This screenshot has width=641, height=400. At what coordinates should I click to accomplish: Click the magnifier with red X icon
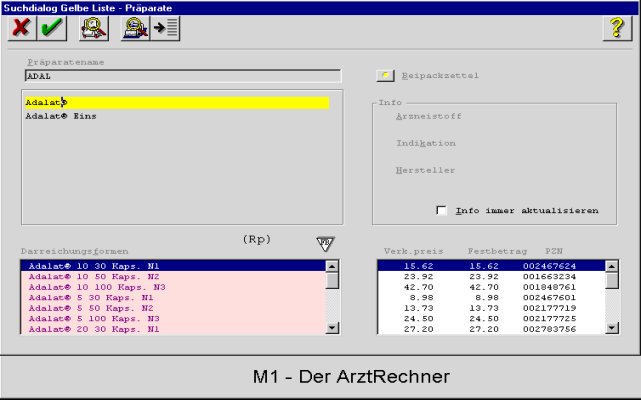click(136, 28)
